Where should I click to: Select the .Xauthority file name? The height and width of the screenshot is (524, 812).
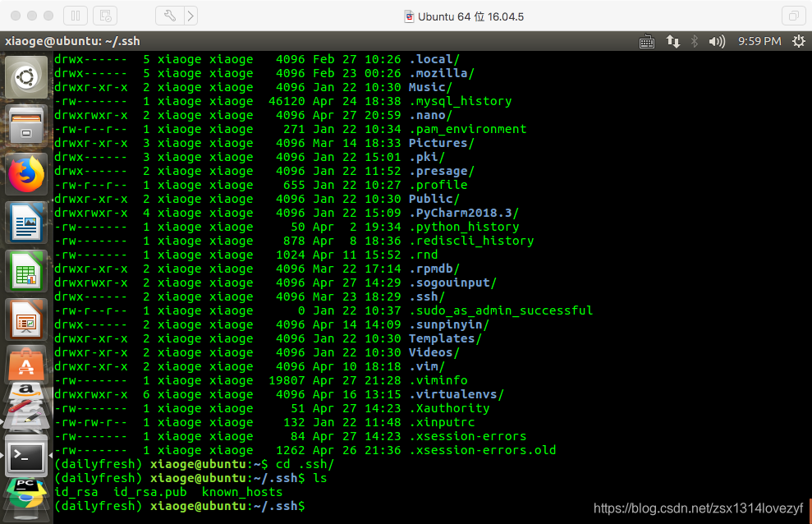pyautogui.click(x=449, y=408)
